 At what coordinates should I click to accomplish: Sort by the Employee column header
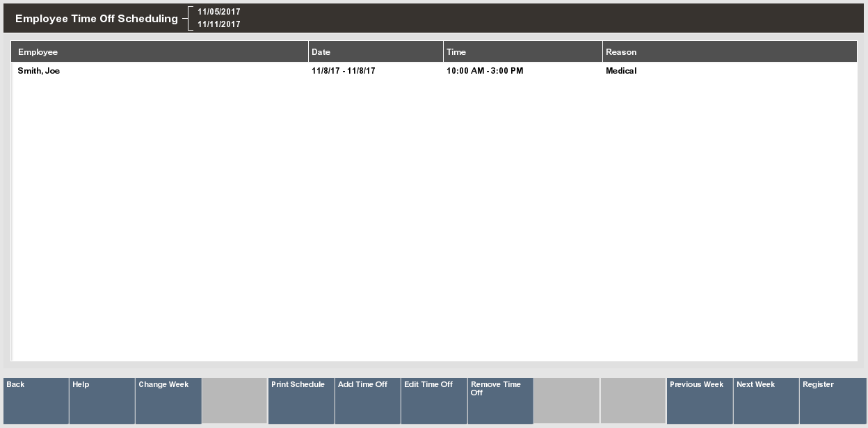click(160, 51)
